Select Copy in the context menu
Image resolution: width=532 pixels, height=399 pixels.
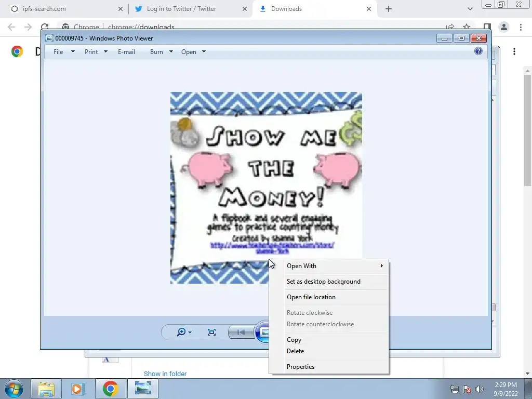(x=329, y=340)
